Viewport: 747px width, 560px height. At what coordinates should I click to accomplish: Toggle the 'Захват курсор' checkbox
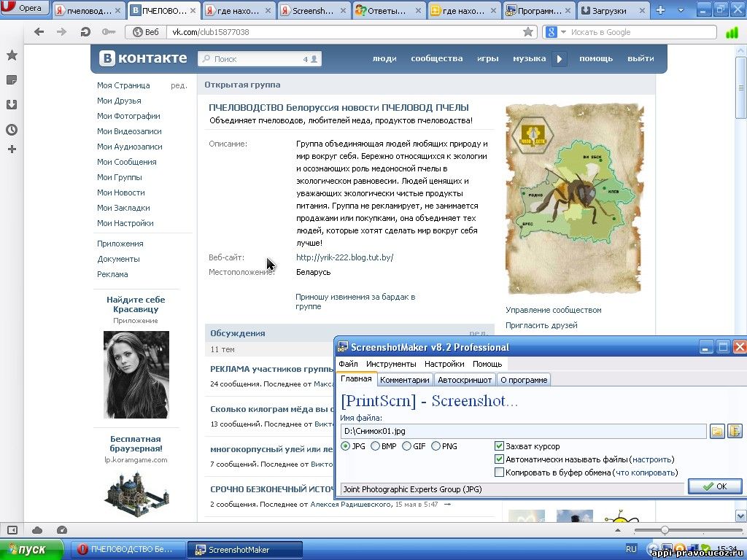499,446
